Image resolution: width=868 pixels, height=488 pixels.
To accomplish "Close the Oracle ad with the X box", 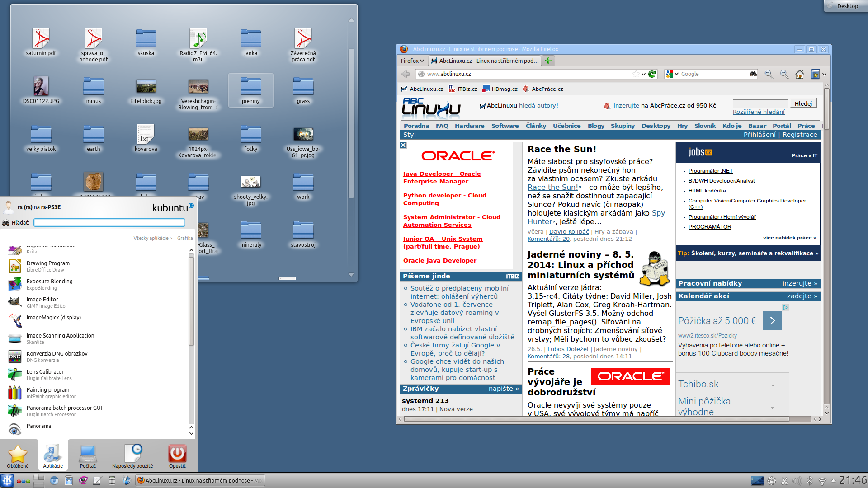I will (x=403, y=145).
